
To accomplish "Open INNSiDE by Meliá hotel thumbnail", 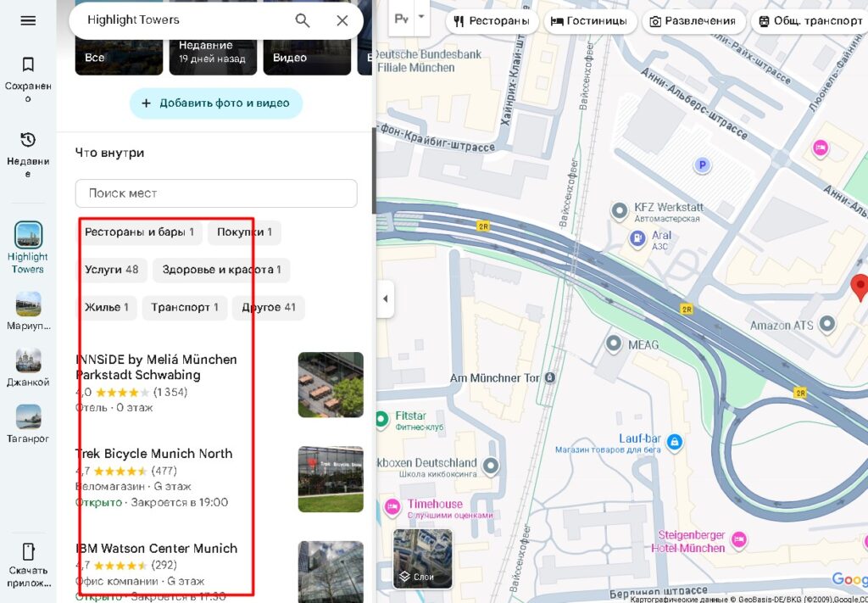I will [x=330, y=385].
